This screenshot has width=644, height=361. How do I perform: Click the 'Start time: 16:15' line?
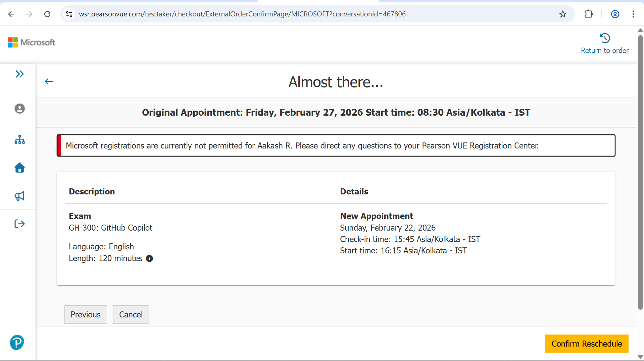point(403,251)
